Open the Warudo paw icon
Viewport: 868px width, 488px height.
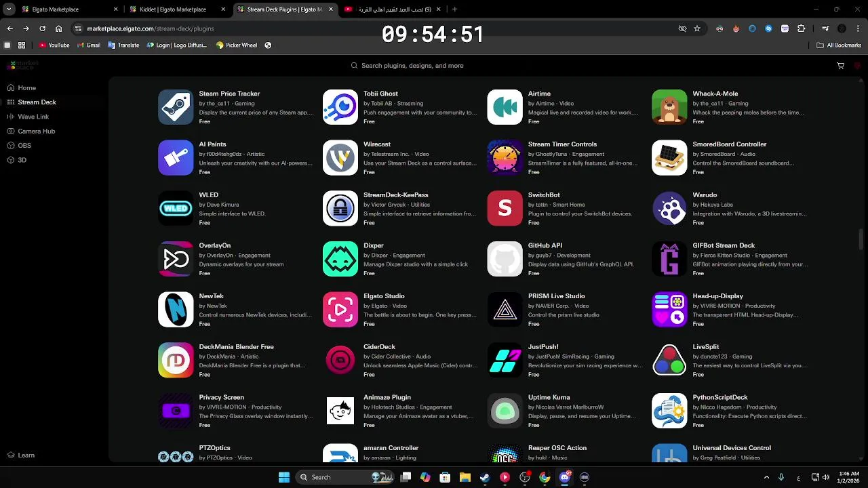point(669,208)
